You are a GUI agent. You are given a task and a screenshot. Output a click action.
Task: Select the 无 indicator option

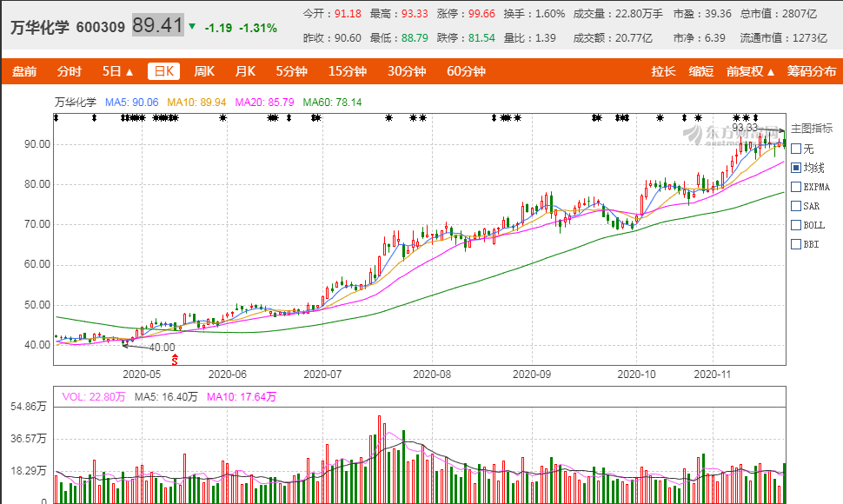[796, 149]
